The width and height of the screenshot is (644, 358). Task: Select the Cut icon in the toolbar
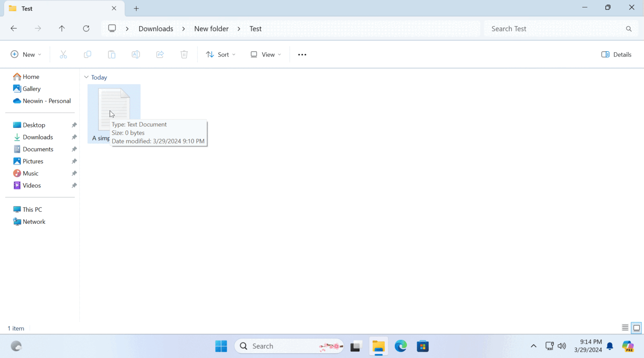[63, 54]
